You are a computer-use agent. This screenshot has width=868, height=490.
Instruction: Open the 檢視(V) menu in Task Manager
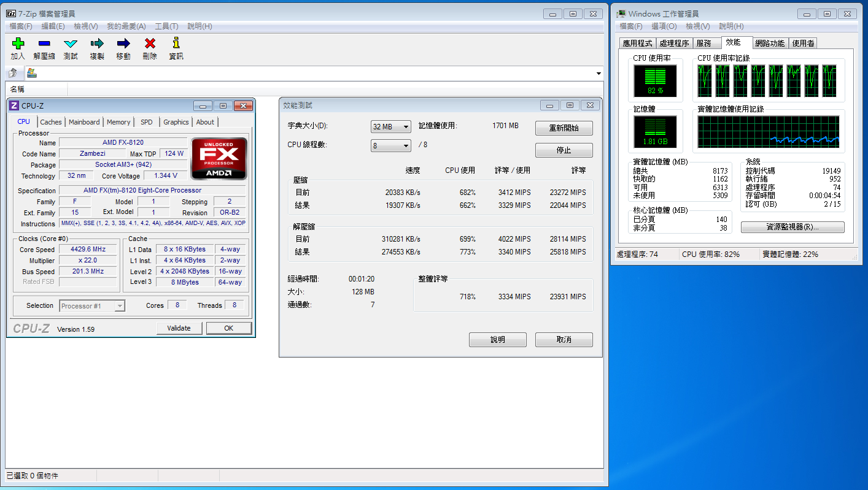698,26
